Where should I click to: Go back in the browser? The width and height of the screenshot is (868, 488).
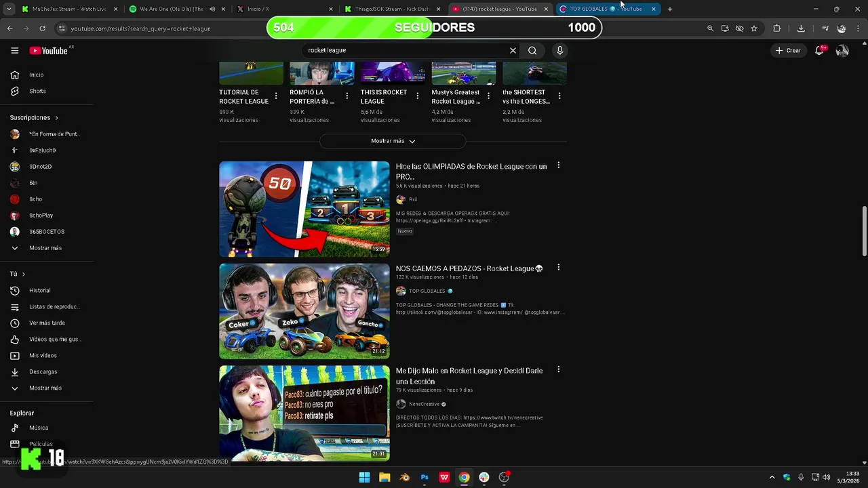pyautogui.click(x=10, y=28)
